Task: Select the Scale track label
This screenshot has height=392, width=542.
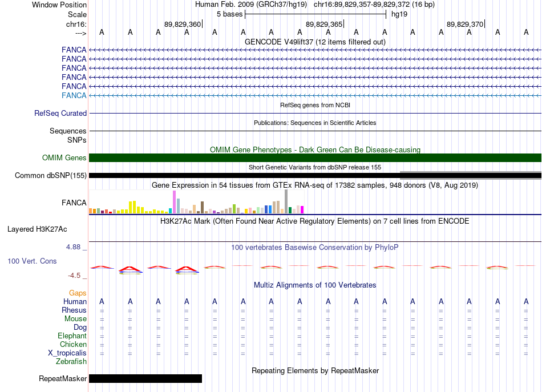Action: click(77, 14)
